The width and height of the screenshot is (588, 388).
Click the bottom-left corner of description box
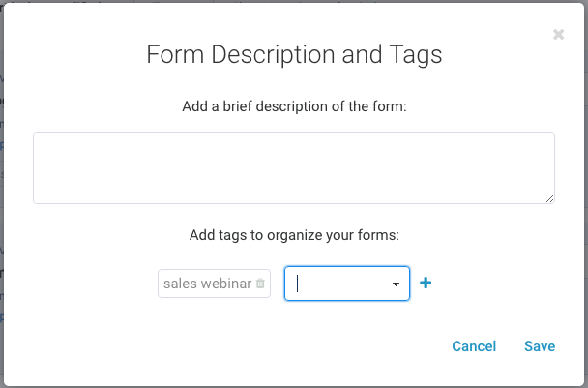tap(37, 199)
